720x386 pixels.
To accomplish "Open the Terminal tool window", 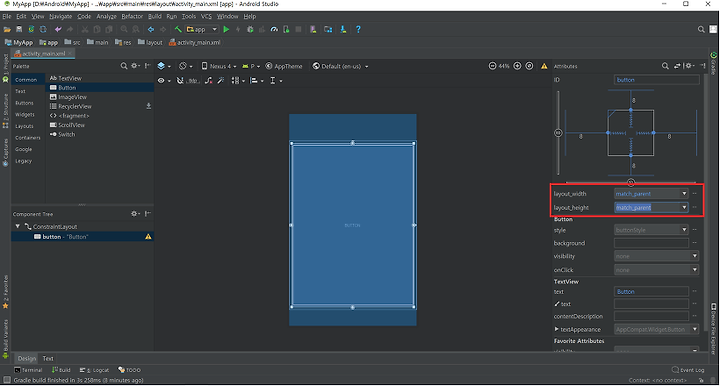I will (x=28, y=370).
